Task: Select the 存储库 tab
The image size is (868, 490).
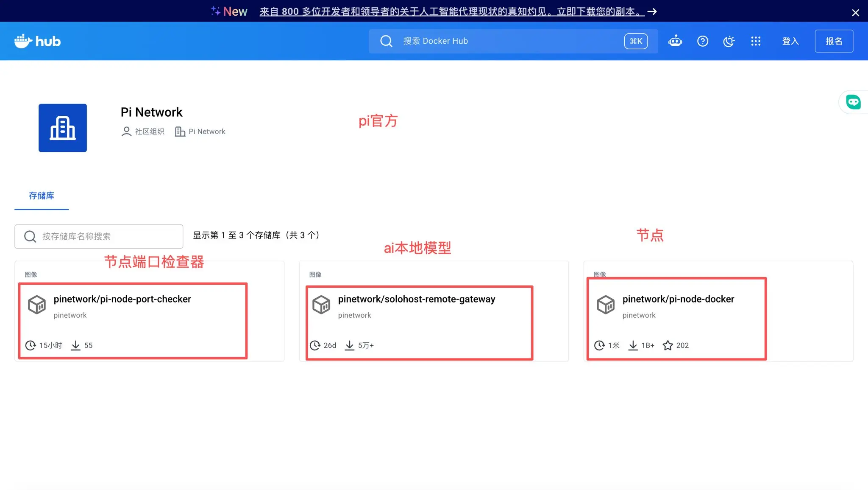Action: tap(42, 196)
